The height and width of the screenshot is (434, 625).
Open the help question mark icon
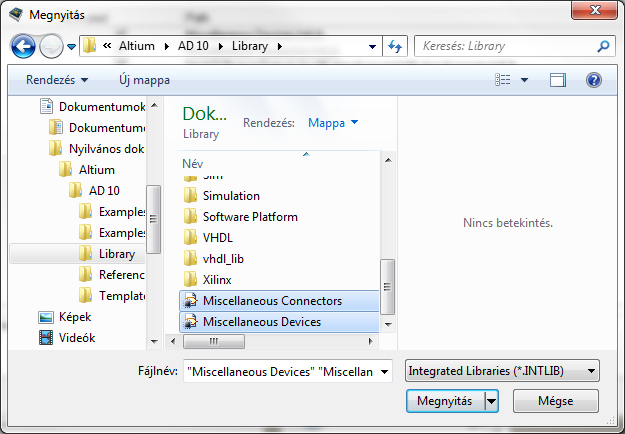point(593,79)
